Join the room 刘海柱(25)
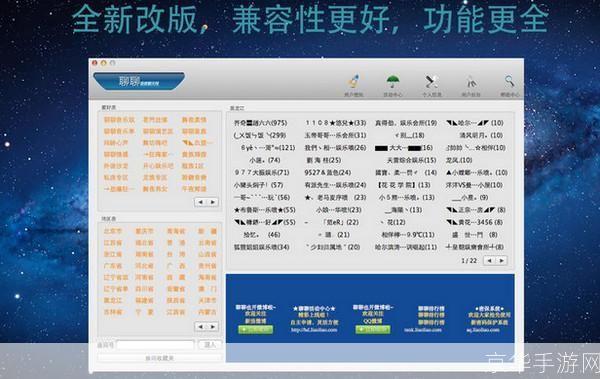The width and height of the screenshot is (600, 379). pyautogui.click(x=323, y=160)
